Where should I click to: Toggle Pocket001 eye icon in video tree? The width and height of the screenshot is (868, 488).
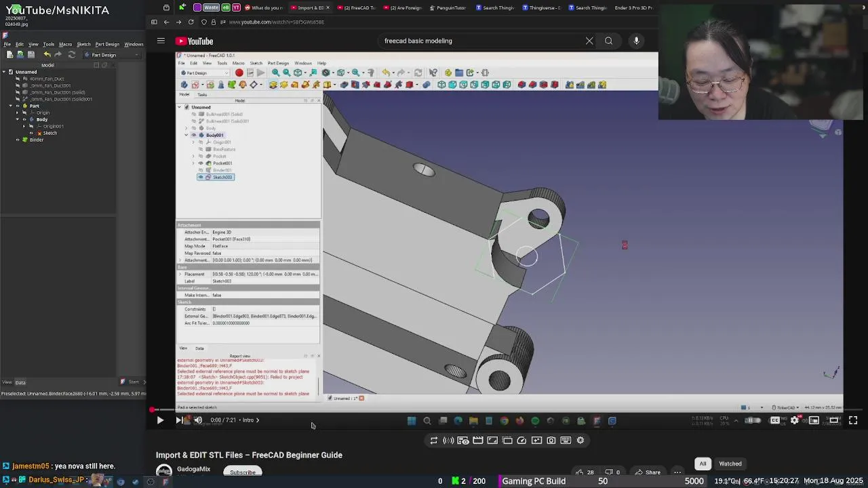pos(200,163)
